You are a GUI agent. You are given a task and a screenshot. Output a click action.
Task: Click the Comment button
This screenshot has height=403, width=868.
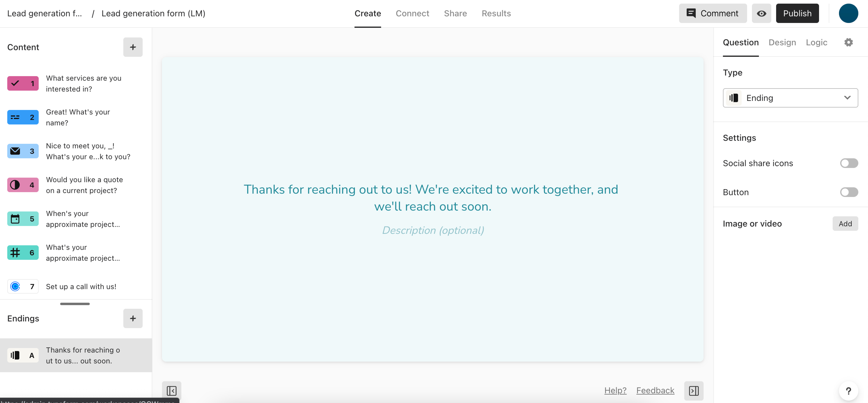(713, 13)
